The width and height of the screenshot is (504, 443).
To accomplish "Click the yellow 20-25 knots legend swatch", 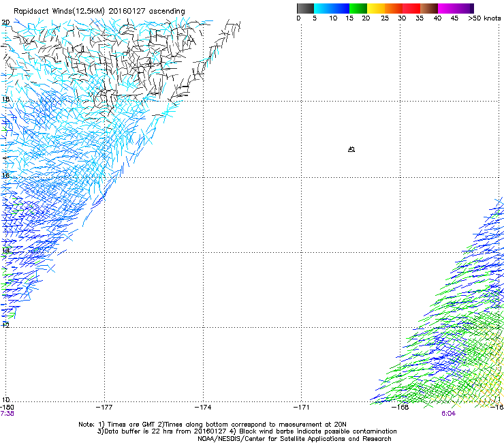I will [x=376, y=8].
